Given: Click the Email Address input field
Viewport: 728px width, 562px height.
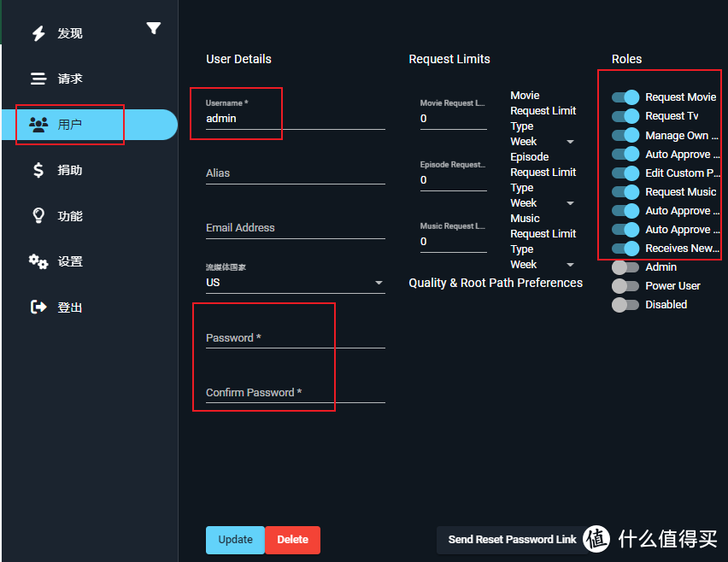Looking at the screenshot, I should click(295, 228).
